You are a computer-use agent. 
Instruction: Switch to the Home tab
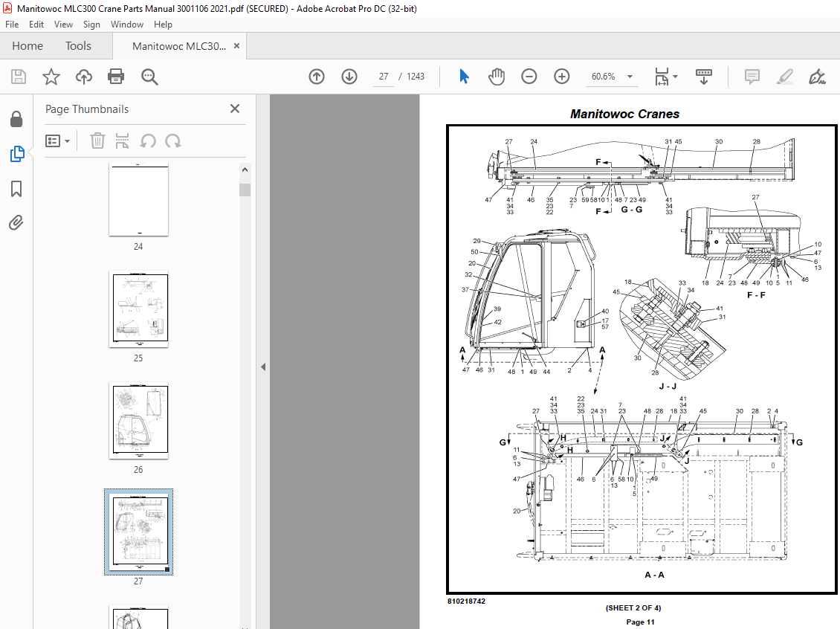[28, 46]
